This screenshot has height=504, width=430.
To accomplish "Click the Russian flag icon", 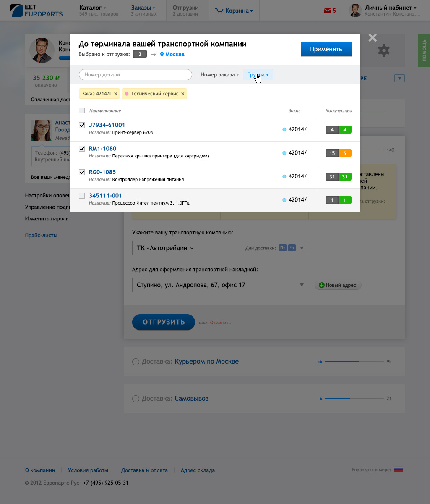I will (x=399, y=470).
